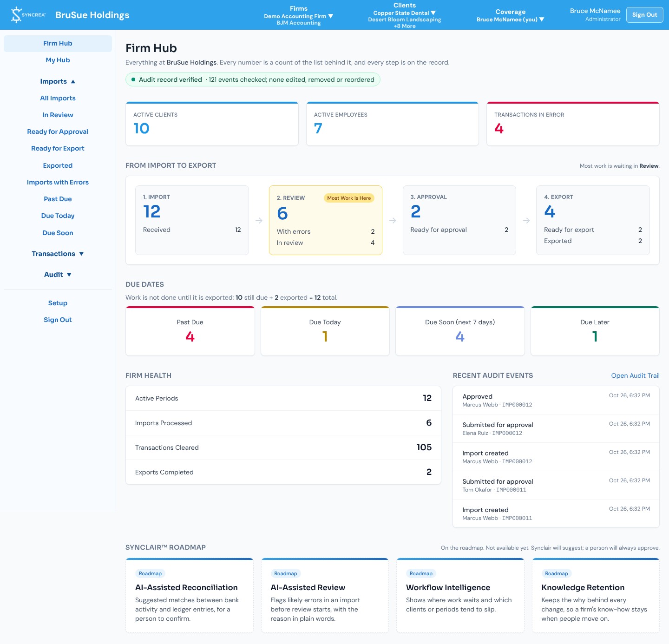This screenshot has width=669, height=644.
Task: Open the Import step card
Action: [x=192, y=220]
